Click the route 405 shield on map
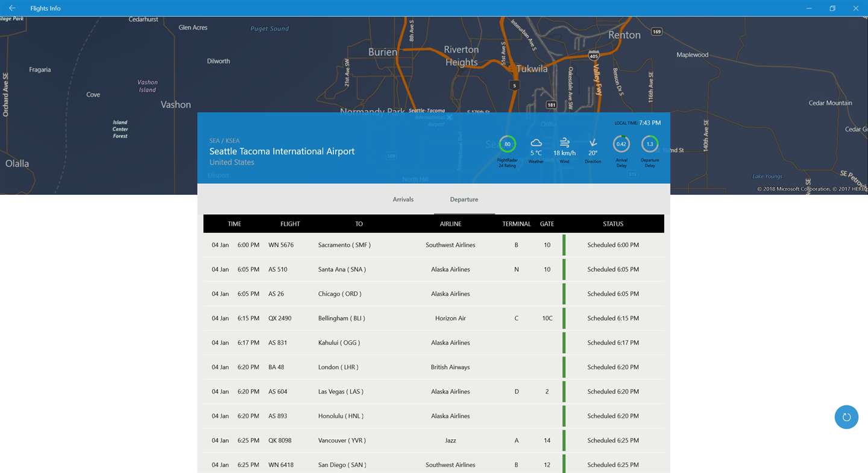 [594, 56]
